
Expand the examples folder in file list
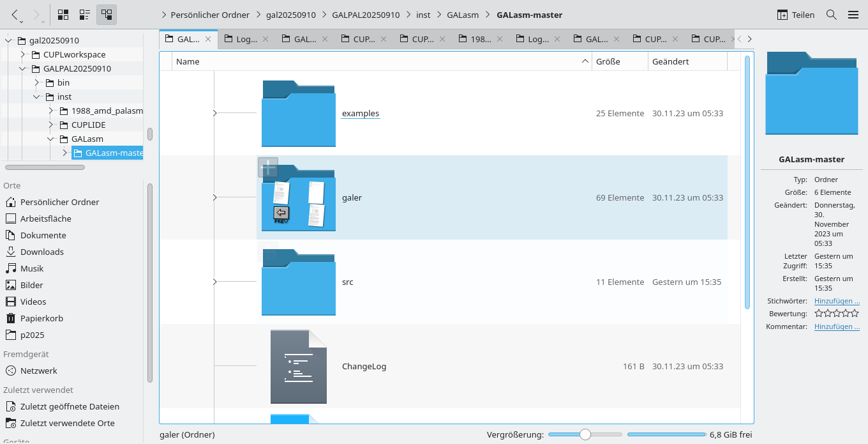pyautogui.click(x=214, y=113)
